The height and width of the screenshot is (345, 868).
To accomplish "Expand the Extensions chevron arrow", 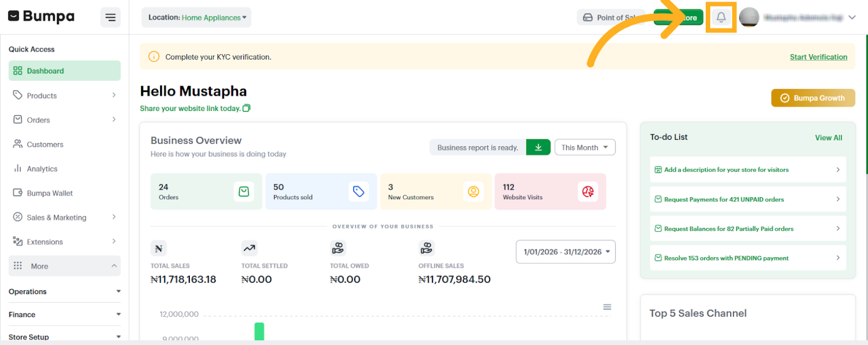I will tap(114, 241).
